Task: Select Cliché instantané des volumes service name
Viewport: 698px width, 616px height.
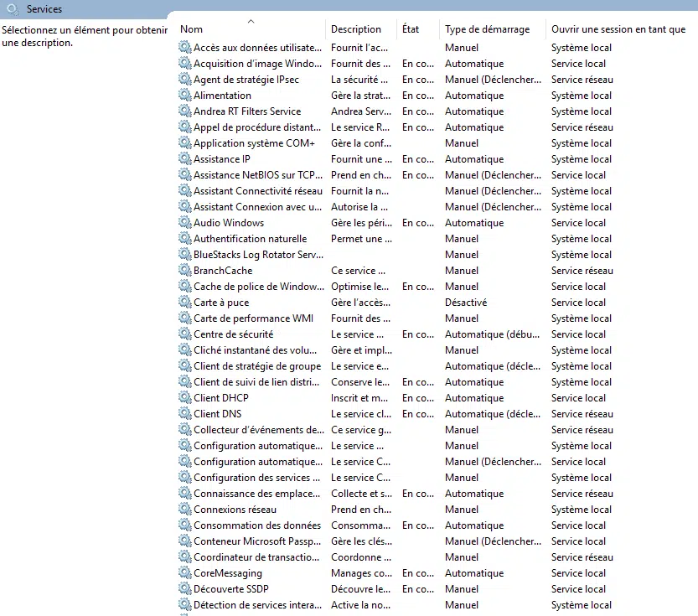Action: (255, 350)
